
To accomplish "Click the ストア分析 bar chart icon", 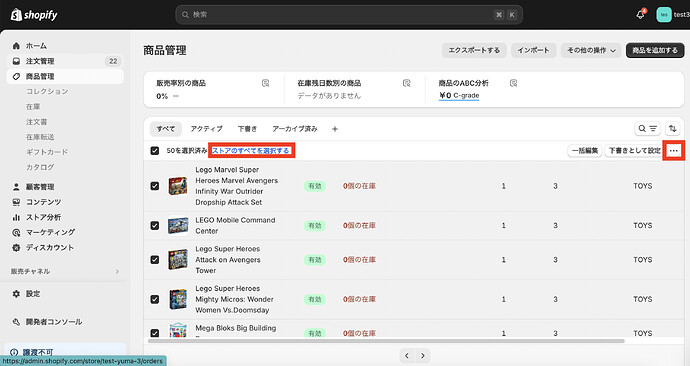I will 16,217.
